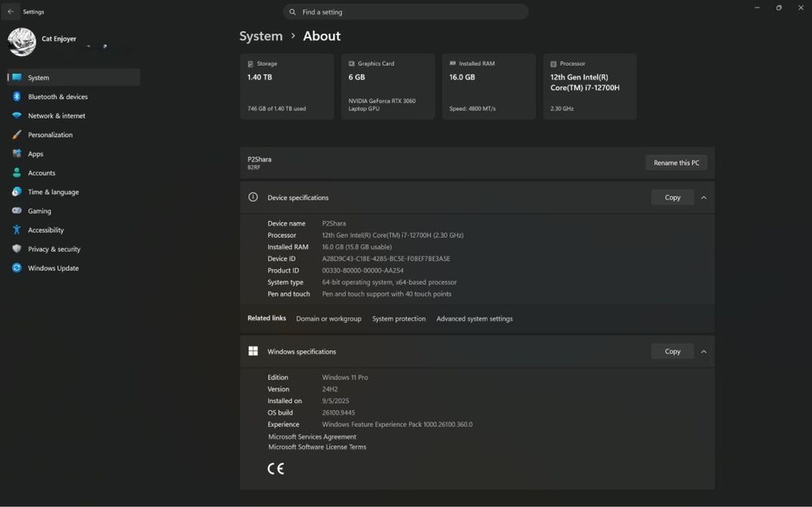Open Accounts settings
The height and width of the screenshot is (507, 812).
(74, 172)
